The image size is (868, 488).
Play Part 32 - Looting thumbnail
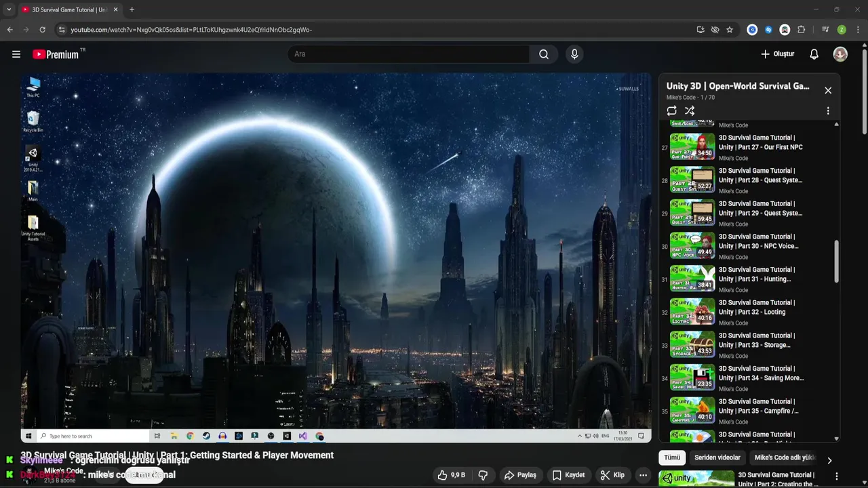pyautogui.click(x=692, y=311)
